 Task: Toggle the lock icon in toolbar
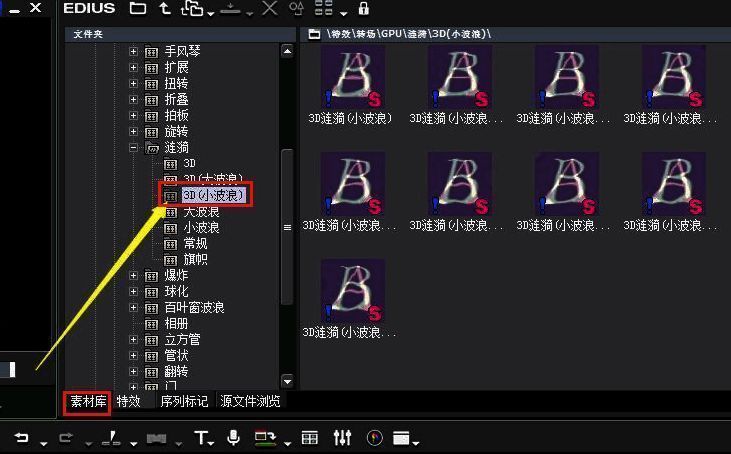(364, 8)
